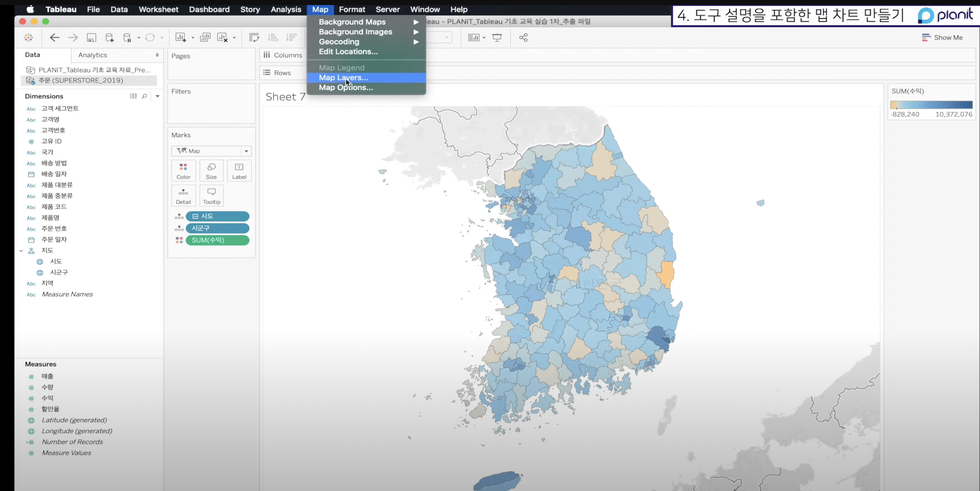Duplicate the sheet via toolbar icon
Viewport: 980px width, 491px height.
coord(205,38)
